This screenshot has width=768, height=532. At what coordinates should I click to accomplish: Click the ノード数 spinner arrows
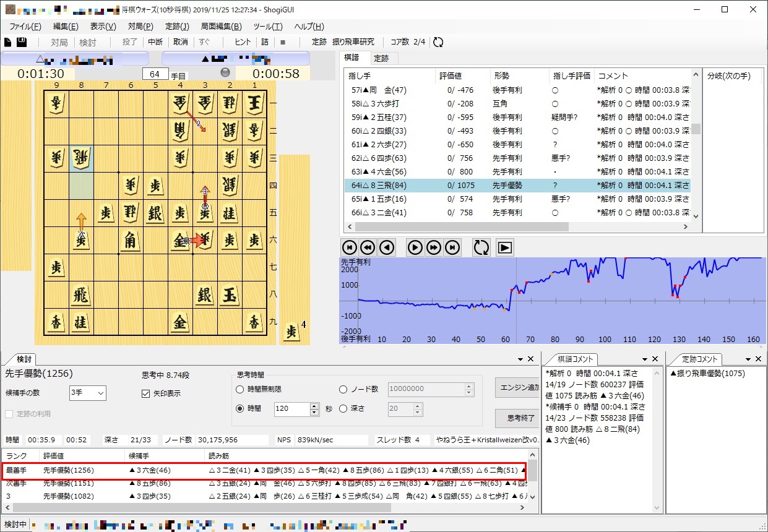click(x=468, y=389)
